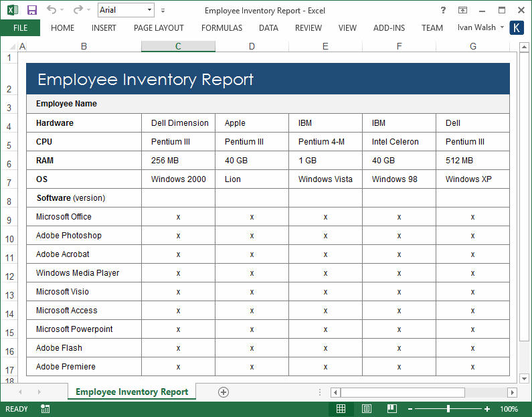This screenshot has height=417, width=532.
Task: Switch to the DATA ribbon tab
Action: pyautogui.click(x=268, y=28)
